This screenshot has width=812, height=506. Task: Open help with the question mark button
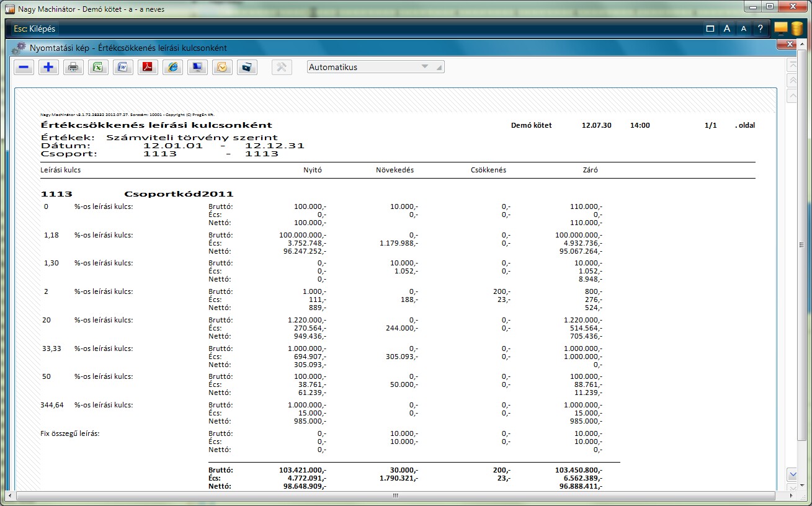(x=760, y=29)
